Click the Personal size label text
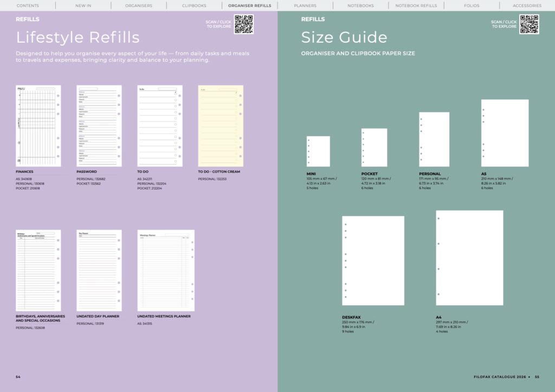This screenshot has width=555, height=392. [x=430, y=174]
